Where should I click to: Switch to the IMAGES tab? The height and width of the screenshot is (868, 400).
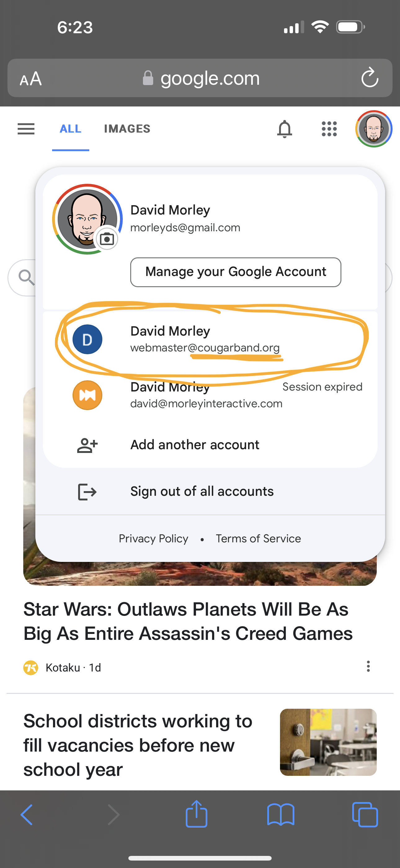pyautogui.click(x=127, y=129)
